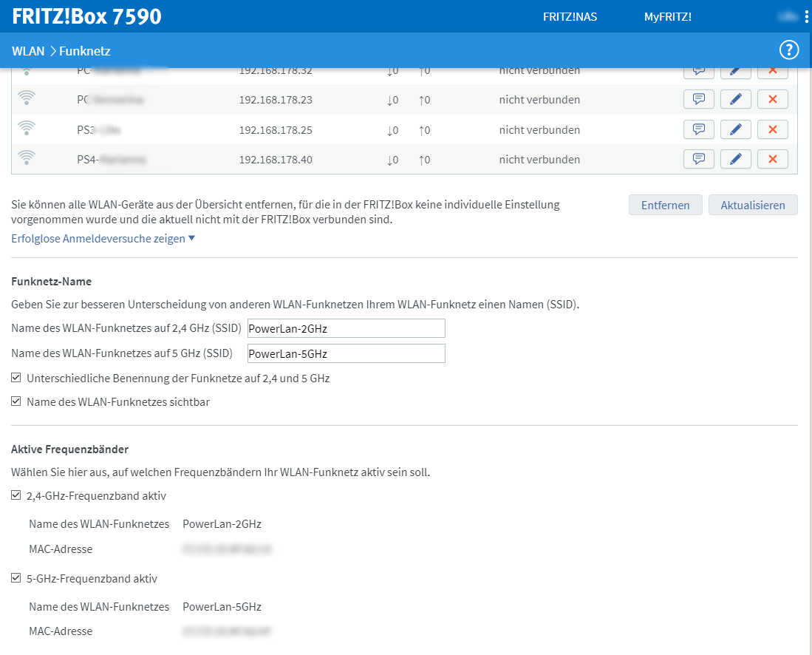Click 'nicht verbunden' status for 192.168.178.40

539,160
